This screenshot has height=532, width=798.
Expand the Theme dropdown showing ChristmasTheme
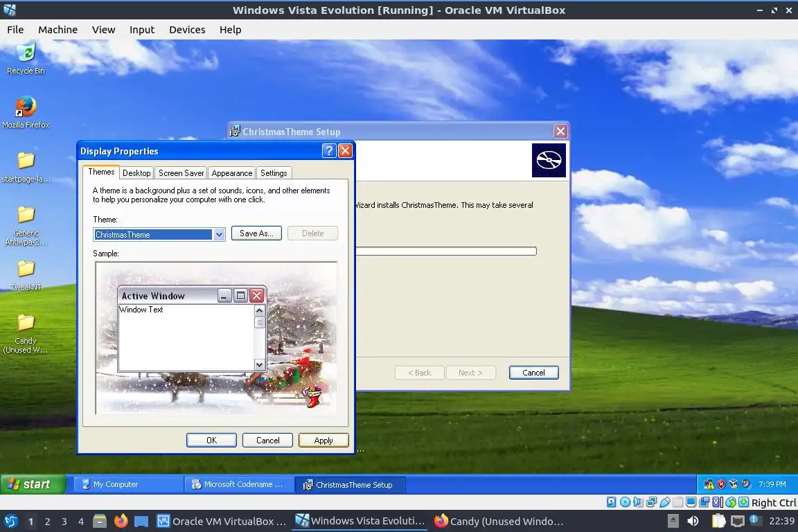[x=219, y=235]
